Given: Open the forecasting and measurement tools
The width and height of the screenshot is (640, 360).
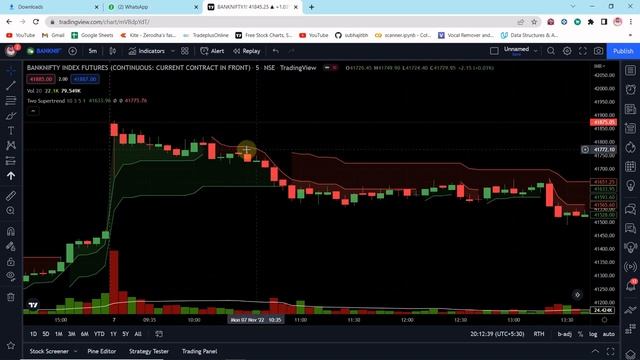Looking at the screenshot, I should pyautogui.click(x=11, y=161).
